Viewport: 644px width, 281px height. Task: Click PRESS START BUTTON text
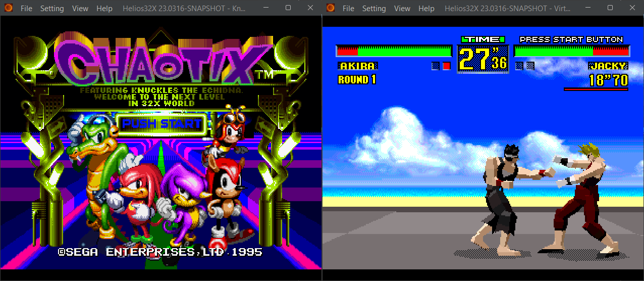point(571,39)
